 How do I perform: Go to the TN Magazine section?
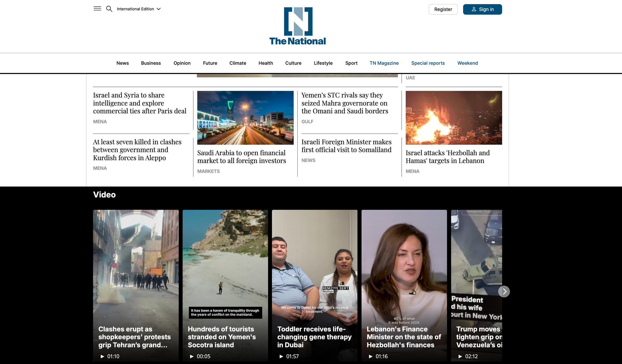pyautogui.click(x=384, y=63)
